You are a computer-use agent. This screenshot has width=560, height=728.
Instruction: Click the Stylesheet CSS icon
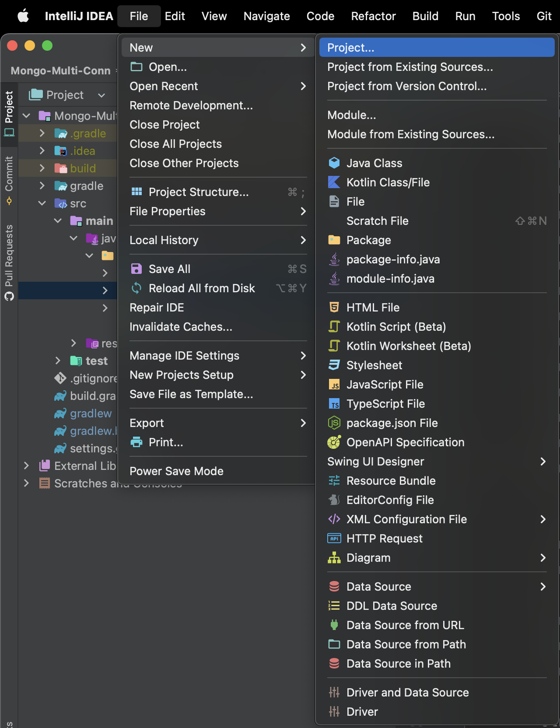pyautogui.click(x=334, y=365)
